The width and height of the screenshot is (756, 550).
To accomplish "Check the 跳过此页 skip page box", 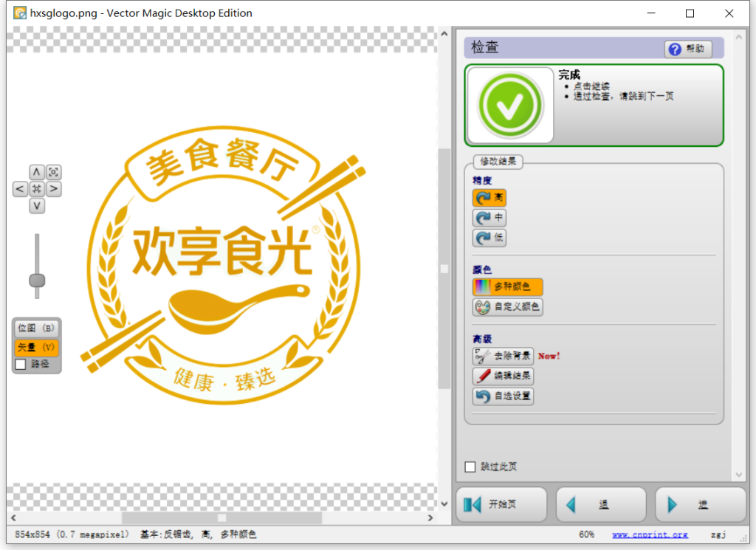I will click(x=470, y=467).
